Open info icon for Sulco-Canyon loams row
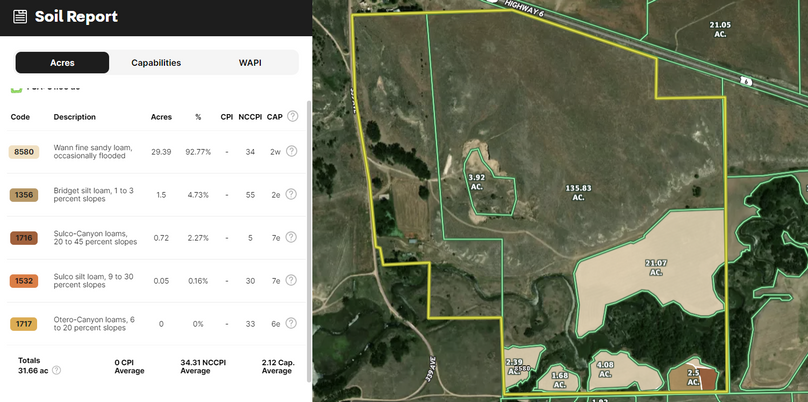Viewport: 808px width, 402px height. 292,237
